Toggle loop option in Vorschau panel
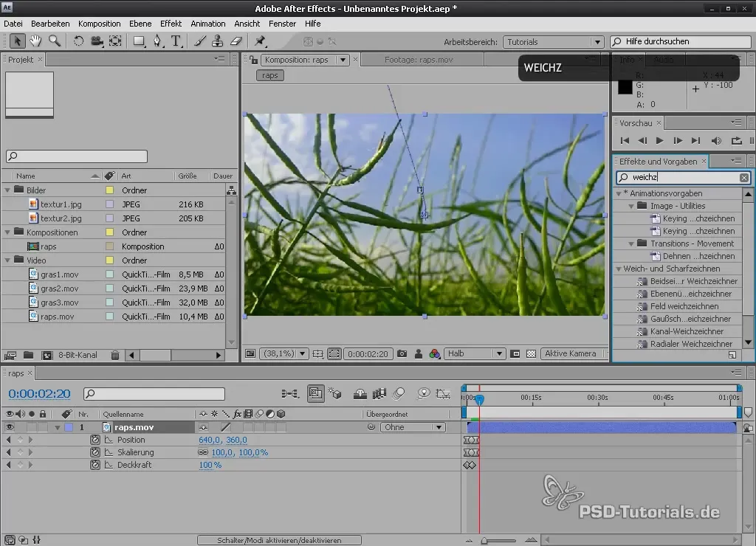The height and width of the screenshot is (546, 756). click(x=736, y=141)
